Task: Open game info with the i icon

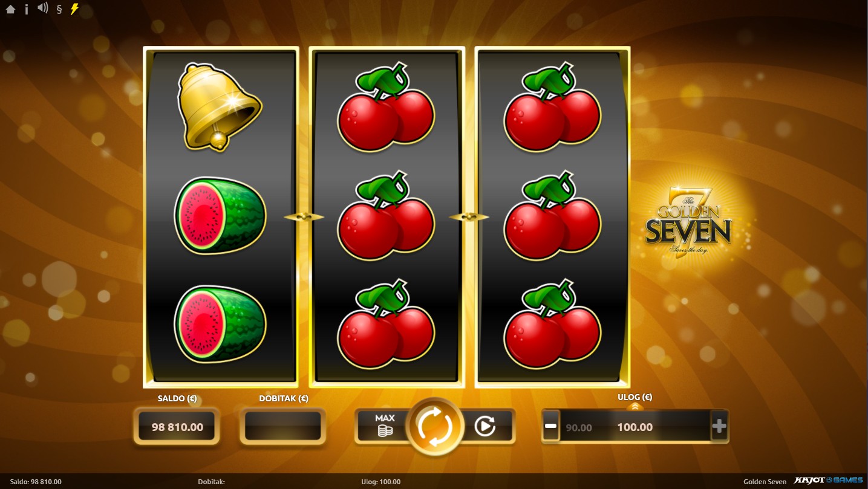Action: click(x=27, y=9)
